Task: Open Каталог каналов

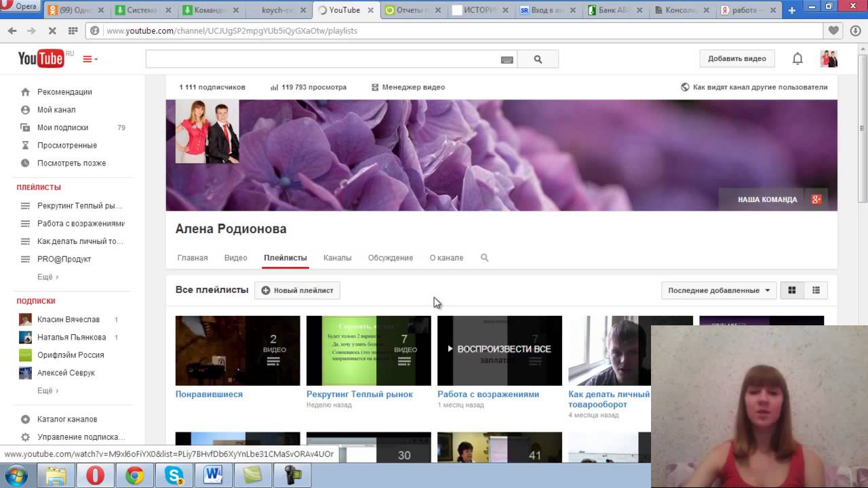Action: [67, 419]
